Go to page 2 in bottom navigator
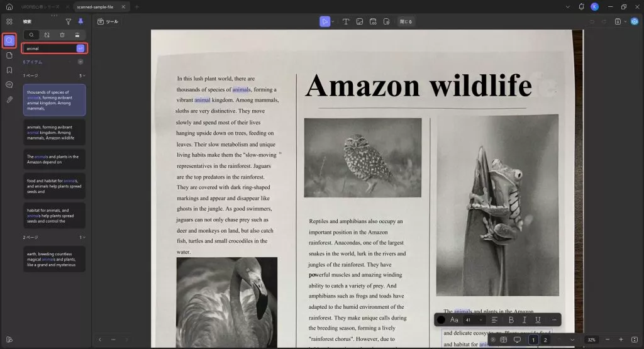Image resolution: width=644 pixels, height=349 pixels. (545, 340)
